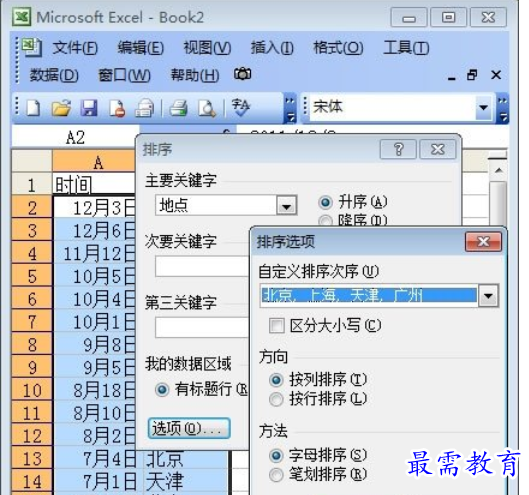529x495 pixels.
Task: Click the 选项(O)... button
Action: (189, 428)
